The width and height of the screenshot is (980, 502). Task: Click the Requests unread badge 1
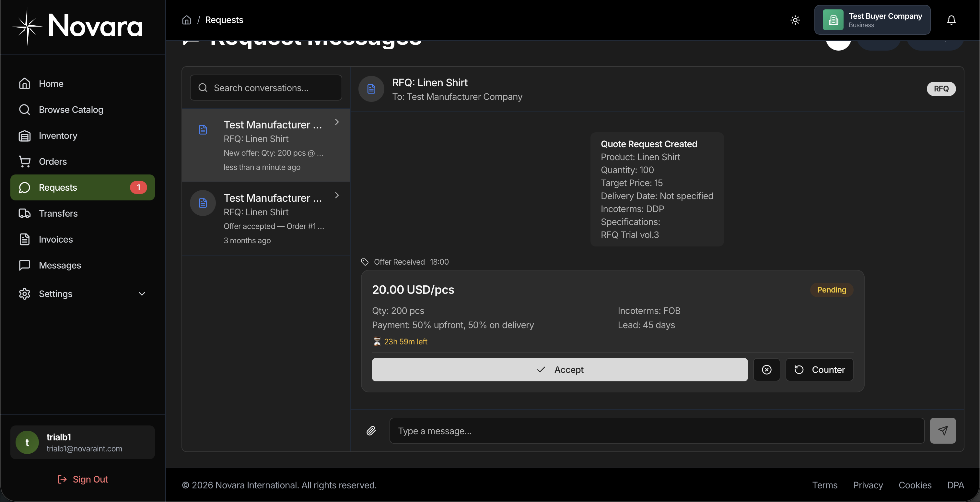pyautogui.click(x=138, y=187)
